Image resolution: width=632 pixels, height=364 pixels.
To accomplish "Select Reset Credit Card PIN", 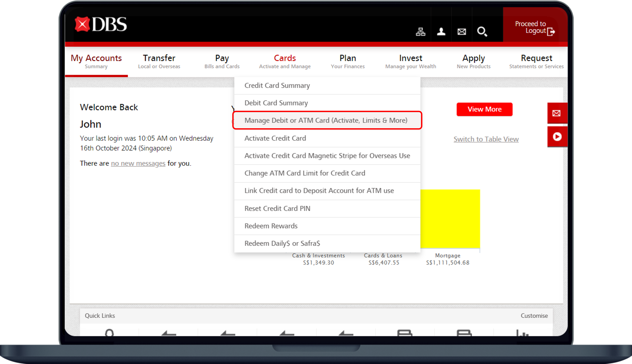I will pyautogui.click(x=277, y=209).
